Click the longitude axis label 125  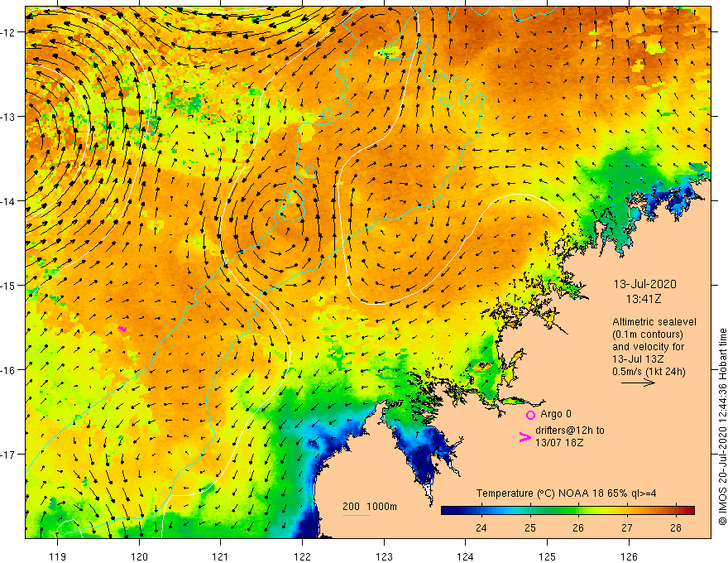tap(547, 556)
